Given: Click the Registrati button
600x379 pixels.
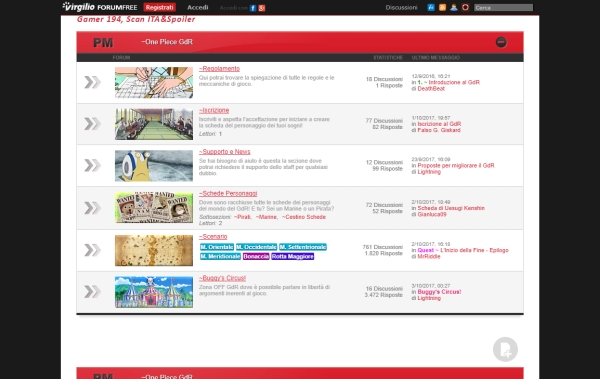Looking at the screenshot, I should [160, 7].
